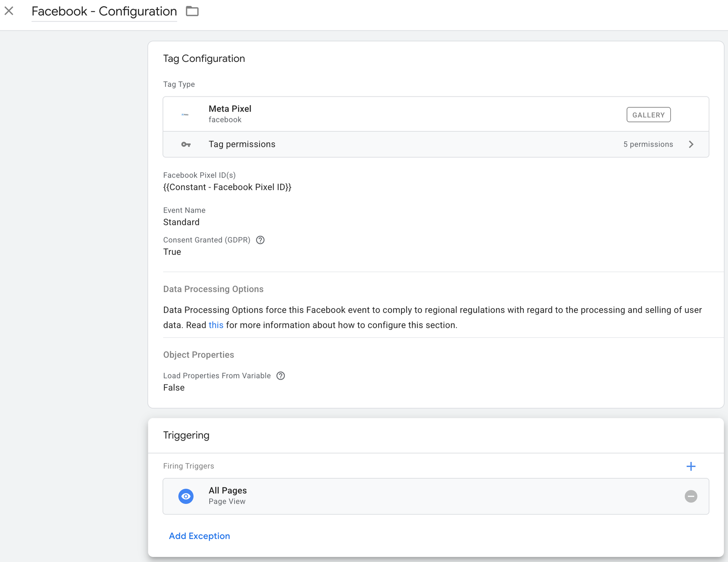Image resolution: width=728 pixels, height=562 pixels.
Task: Select the Facebook Pixel ID constant variable
Action: 227,187
